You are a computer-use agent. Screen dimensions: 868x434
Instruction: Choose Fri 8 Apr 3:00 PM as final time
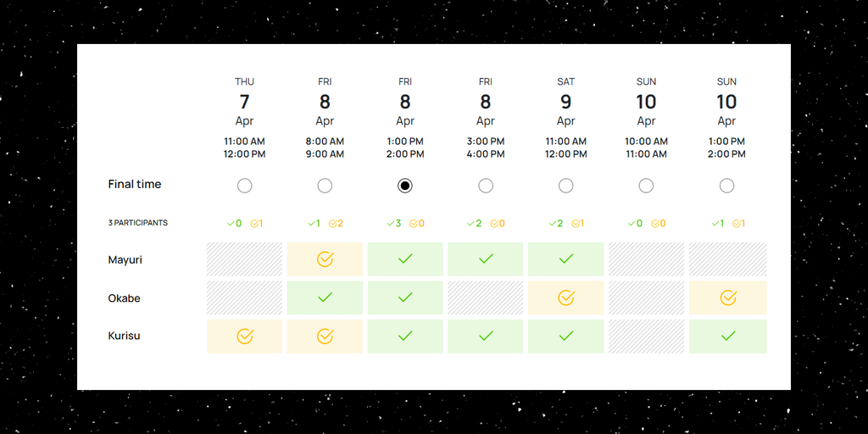(486, 186)
